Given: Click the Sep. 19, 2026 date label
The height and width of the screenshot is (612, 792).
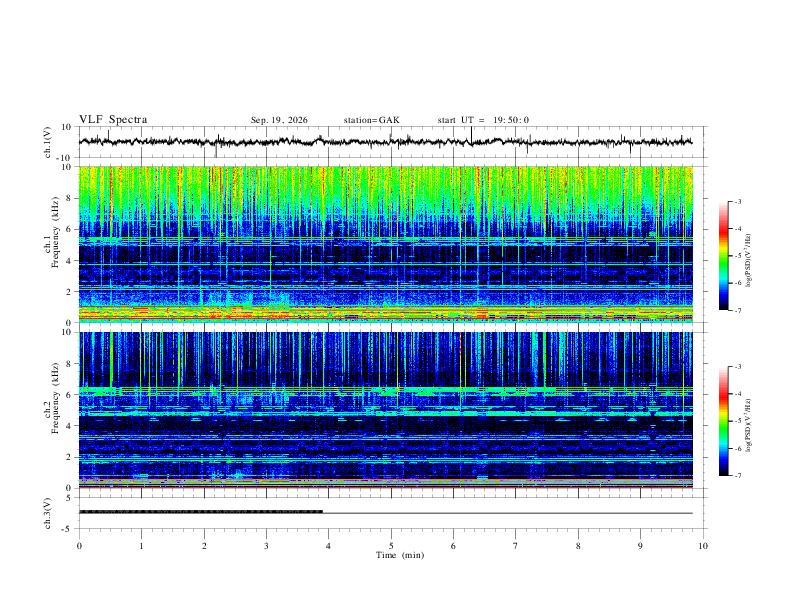Looking at the screenshot, I should point(279,120).
